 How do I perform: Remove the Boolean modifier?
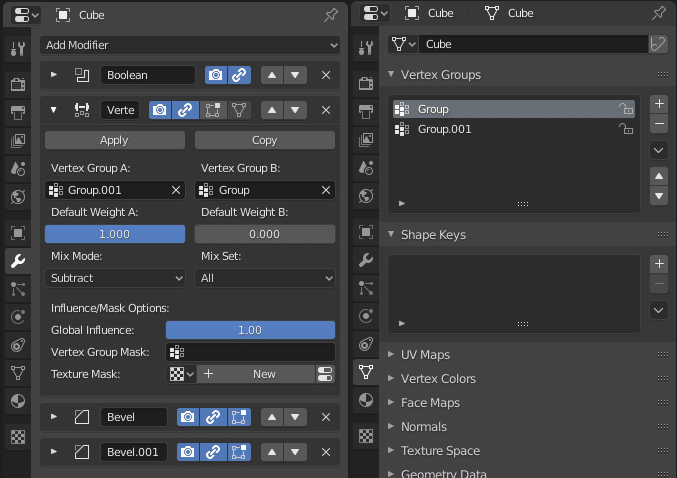pos(326,75)
